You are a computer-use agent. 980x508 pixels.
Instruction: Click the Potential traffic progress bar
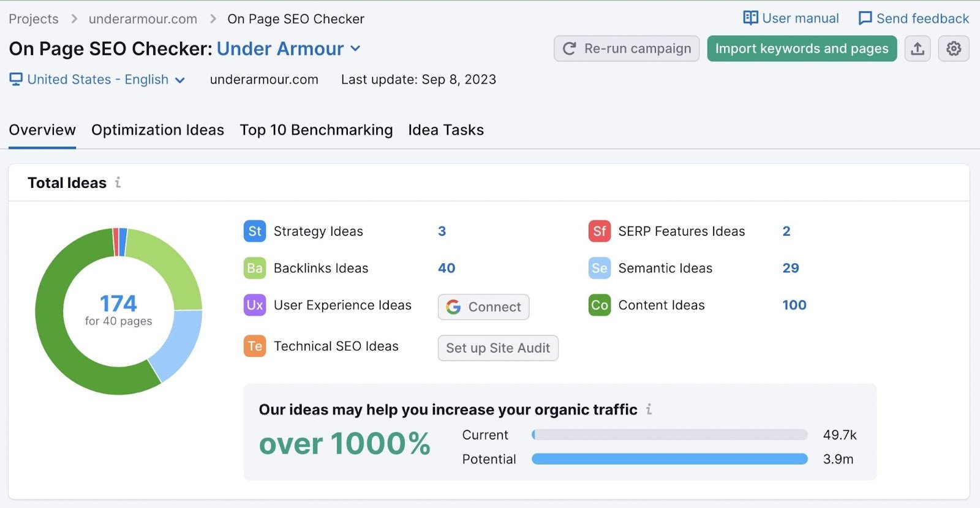[x=669, y=459]
